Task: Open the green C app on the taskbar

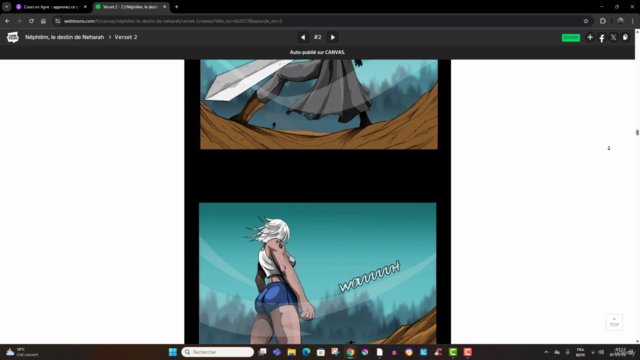Action: pos(453,352)
